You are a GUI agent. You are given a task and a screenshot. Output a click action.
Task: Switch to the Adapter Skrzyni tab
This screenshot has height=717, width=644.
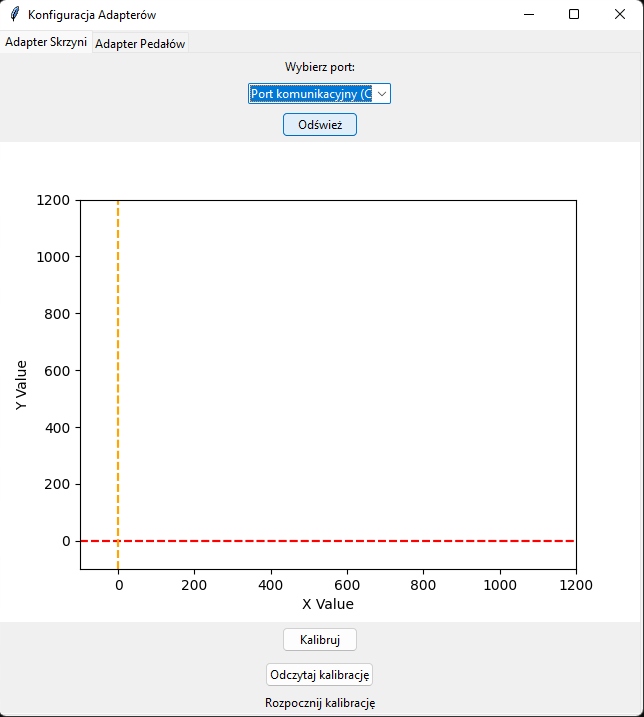coord(46,43)
